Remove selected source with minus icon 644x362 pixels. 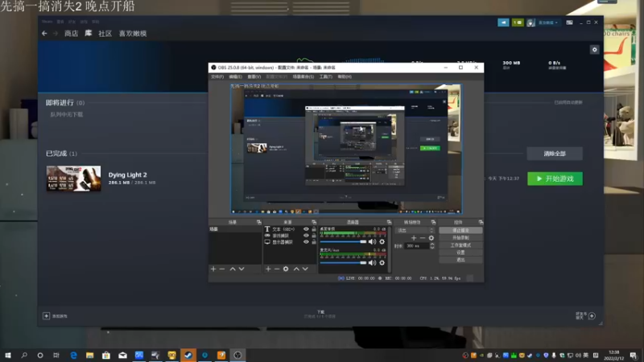tap(277, 269)
